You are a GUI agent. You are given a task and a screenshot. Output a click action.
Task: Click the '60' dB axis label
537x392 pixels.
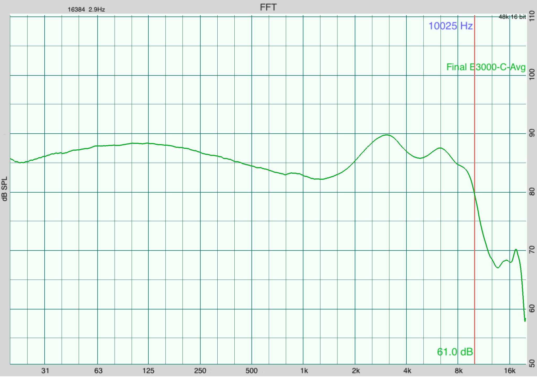[x=532, y=309]
